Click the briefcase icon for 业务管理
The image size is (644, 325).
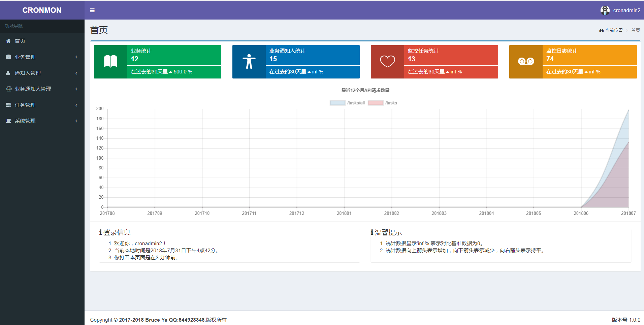click(8, 57)
